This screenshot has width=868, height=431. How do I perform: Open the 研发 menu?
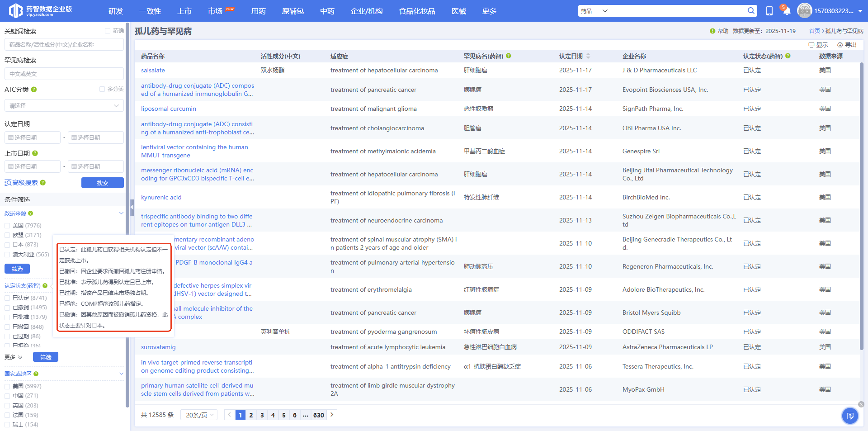click(x=116, y=11)
